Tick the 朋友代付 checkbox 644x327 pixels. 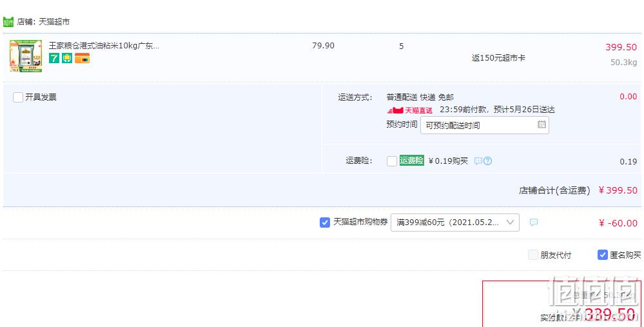(x=532, y=255)
